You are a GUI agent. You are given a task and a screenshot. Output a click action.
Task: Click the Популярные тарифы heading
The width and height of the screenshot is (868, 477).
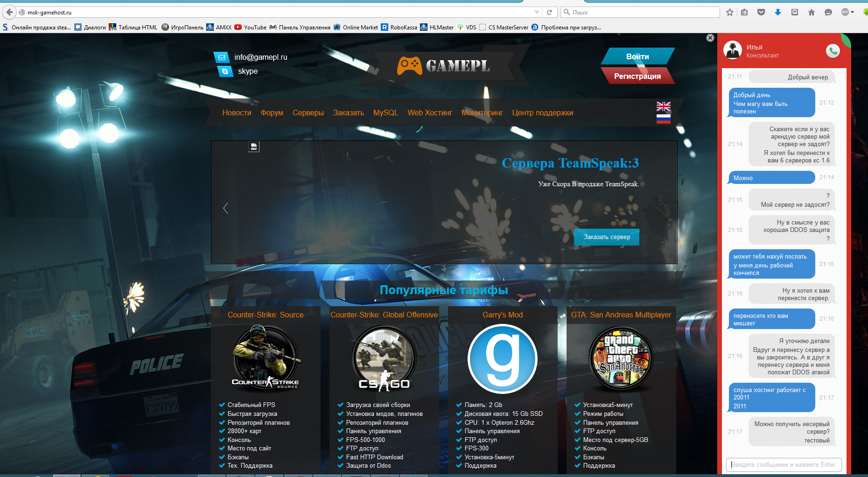point(444,290)
